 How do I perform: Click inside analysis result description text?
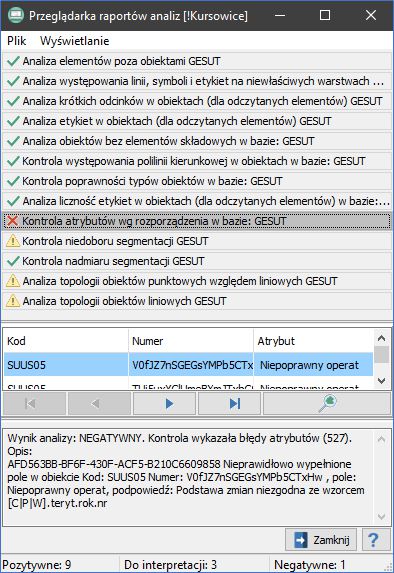189,477
